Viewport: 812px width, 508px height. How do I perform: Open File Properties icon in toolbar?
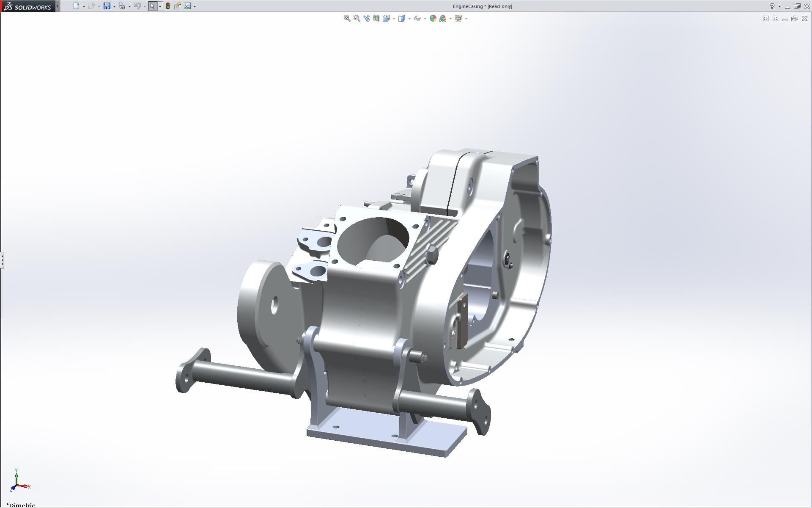click(x=178, y=6)
